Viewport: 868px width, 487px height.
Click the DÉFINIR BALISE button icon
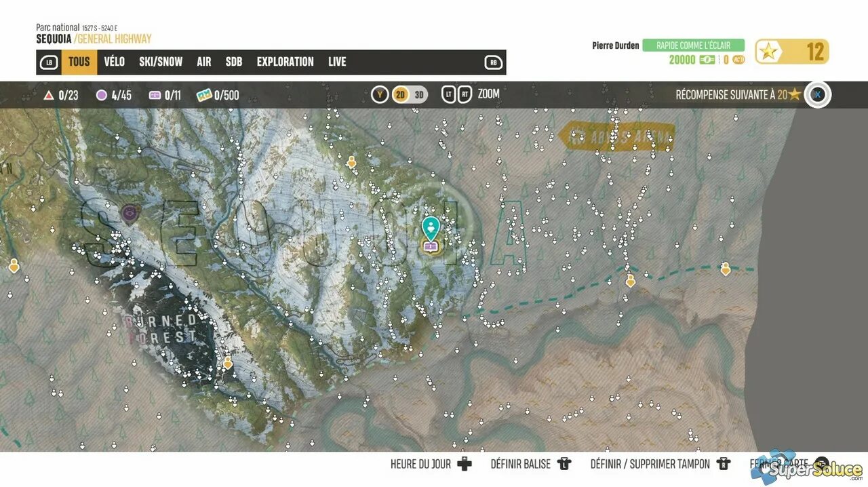coord(564,464)
